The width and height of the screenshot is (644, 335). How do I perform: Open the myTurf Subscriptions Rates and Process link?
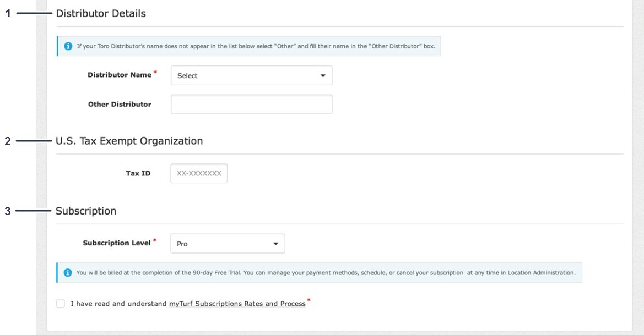click(237, 304)
